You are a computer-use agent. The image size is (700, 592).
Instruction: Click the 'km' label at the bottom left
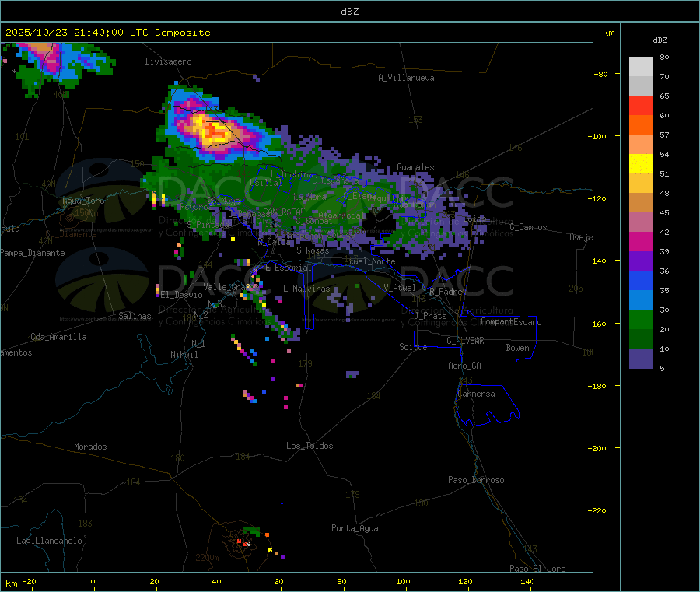[11, 583]
